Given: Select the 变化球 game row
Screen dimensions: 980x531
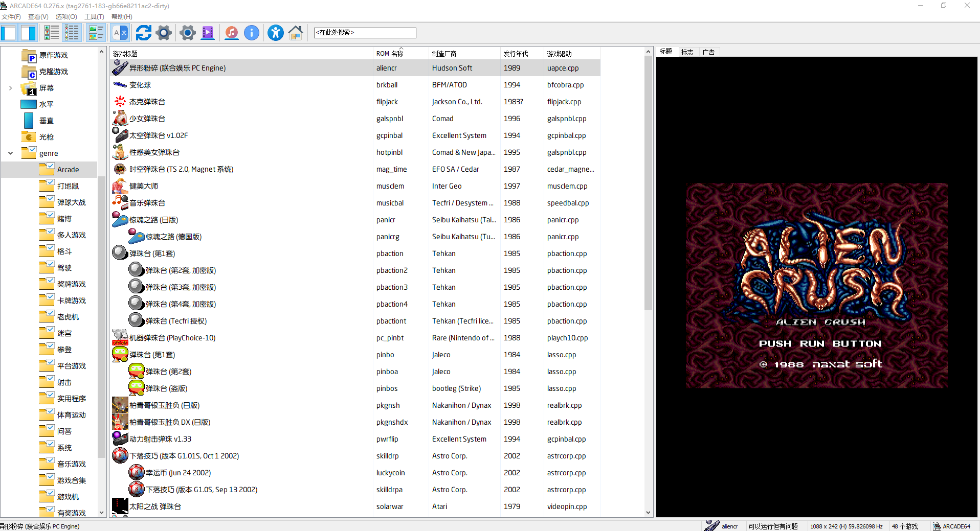Looking at the screenshot, I should pyautogui.click(x=355, y=85).
